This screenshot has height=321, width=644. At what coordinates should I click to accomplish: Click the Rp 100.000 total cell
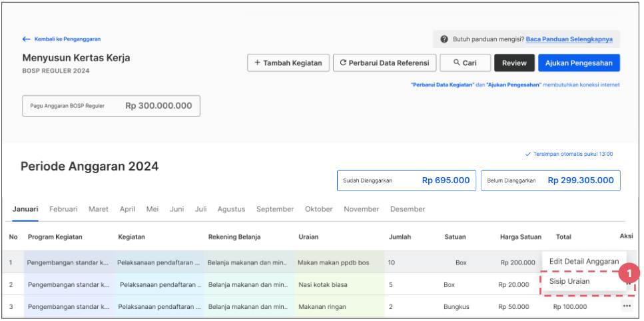[x=570, y=306]
